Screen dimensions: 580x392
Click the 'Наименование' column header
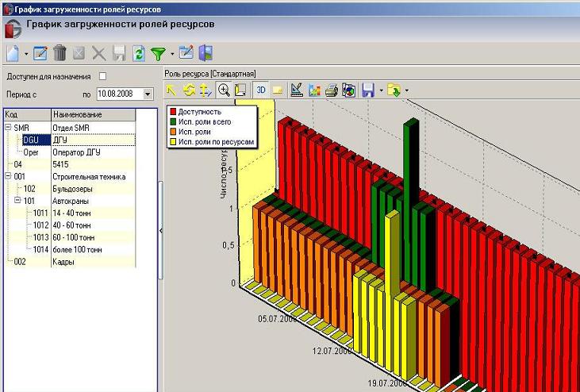tap(93, 114)
